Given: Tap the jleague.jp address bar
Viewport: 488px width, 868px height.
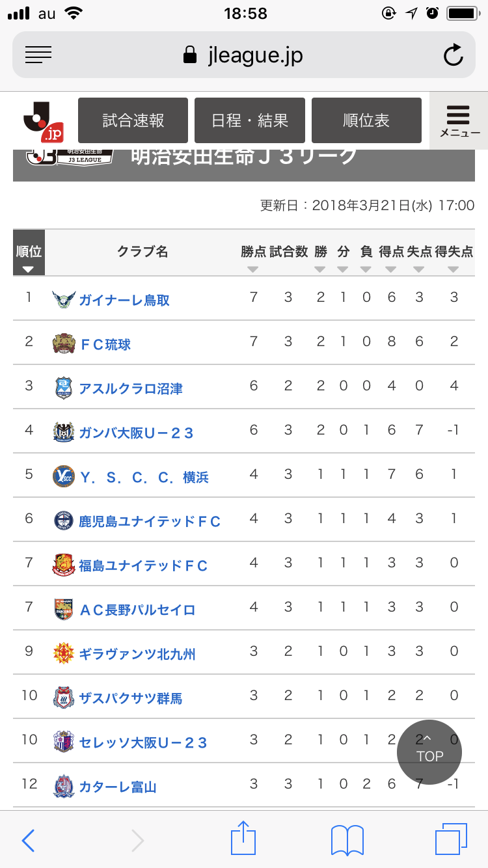Looking at the screenshot, I should pyautogui.click(x=244, y=55).
